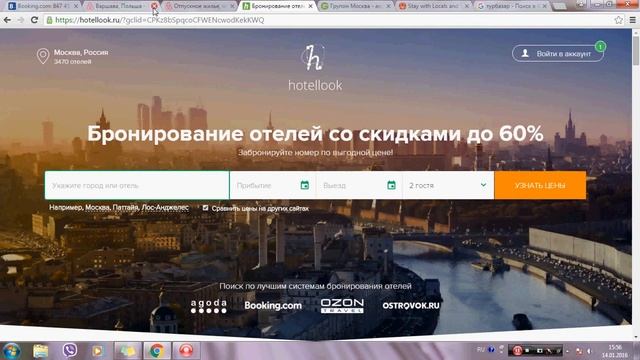640x360 pixels.
Task: Open Viber from the taskbar
Action: click(69, 351)
